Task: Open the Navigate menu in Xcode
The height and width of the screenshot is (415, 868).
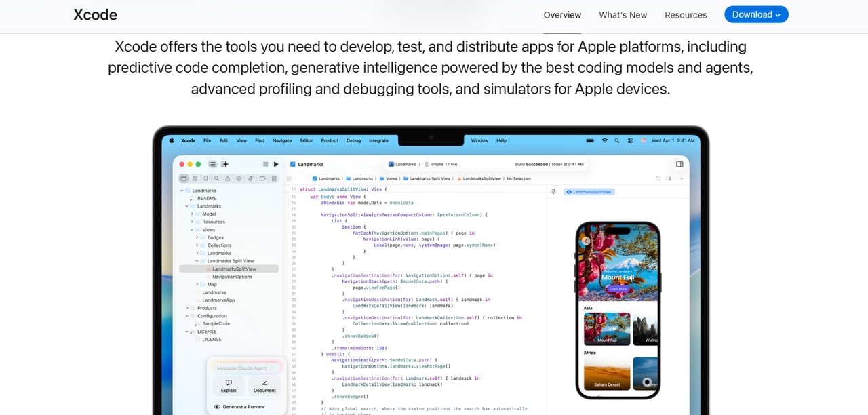Action: coord(282,140)
